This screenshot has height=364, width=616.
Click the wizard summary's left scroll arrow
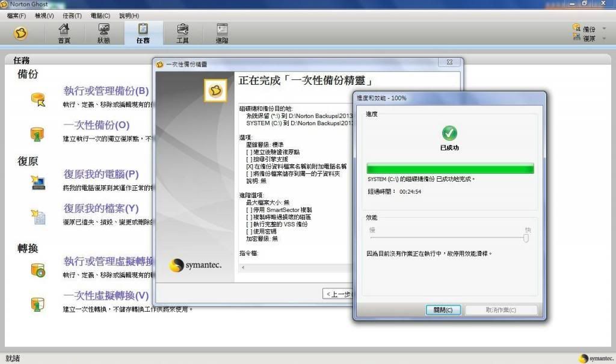point(242,267)
